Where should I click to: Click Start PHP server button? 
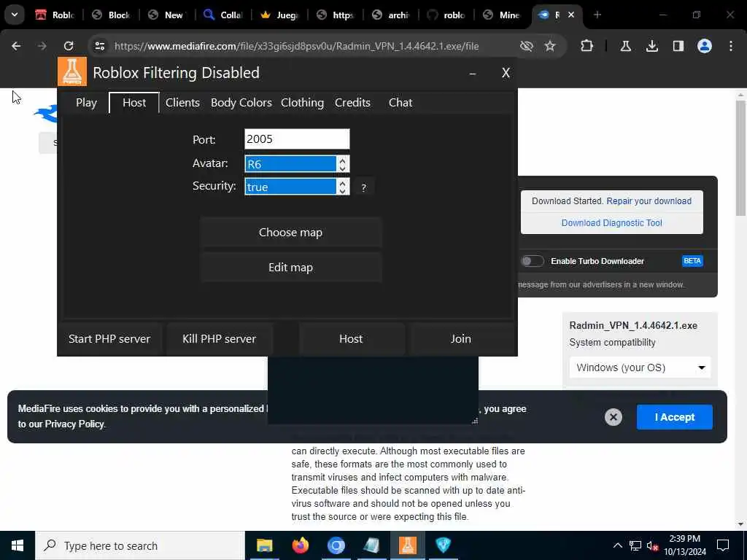click(109, 338)
